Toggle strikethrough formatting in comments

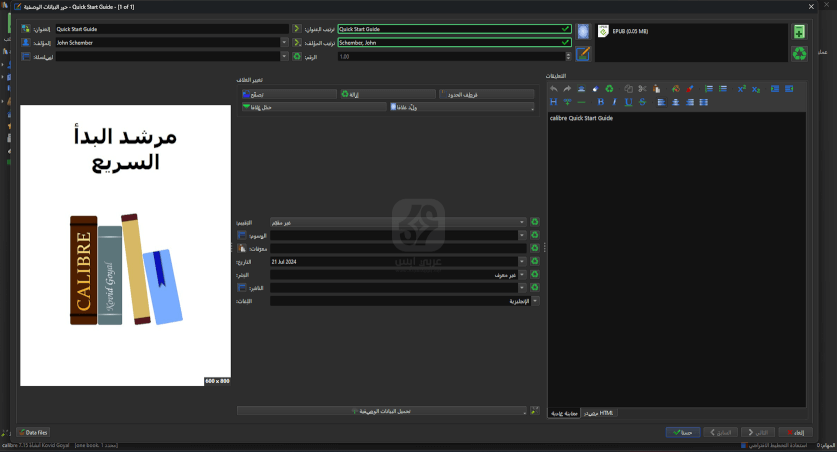click(643, 102)
